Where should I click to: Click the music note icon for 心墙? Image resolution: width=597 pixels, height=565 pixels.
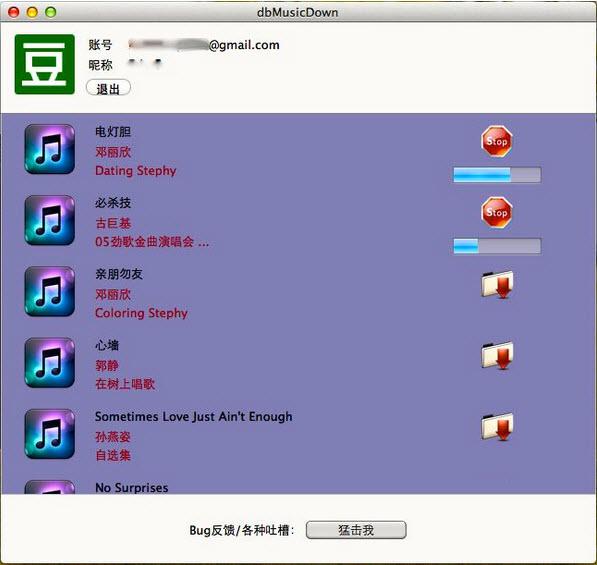click(x=49, y=363)
